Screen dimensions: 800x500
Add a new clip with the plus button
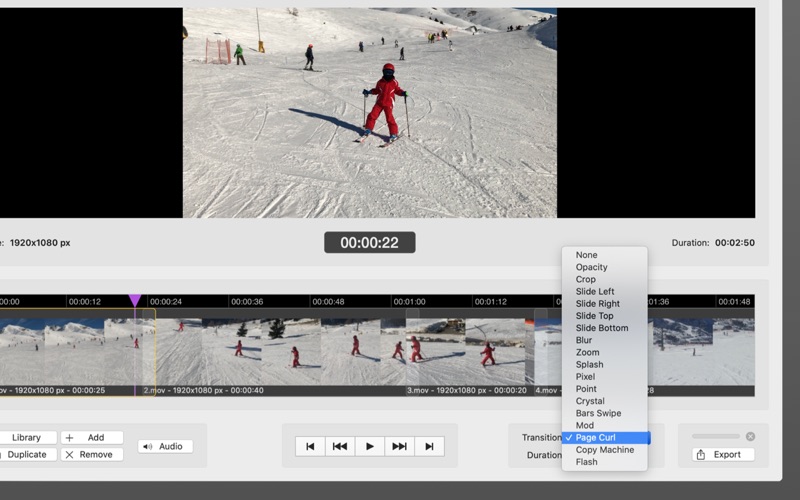pyautogui.click(x=92, y=438)
